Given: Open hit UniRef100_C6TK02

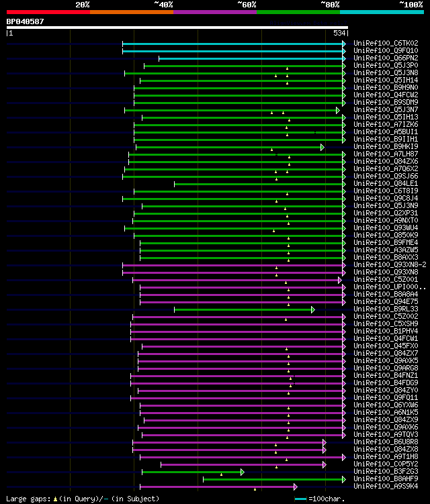Looking at the screenshot, I should pos(386,43).
